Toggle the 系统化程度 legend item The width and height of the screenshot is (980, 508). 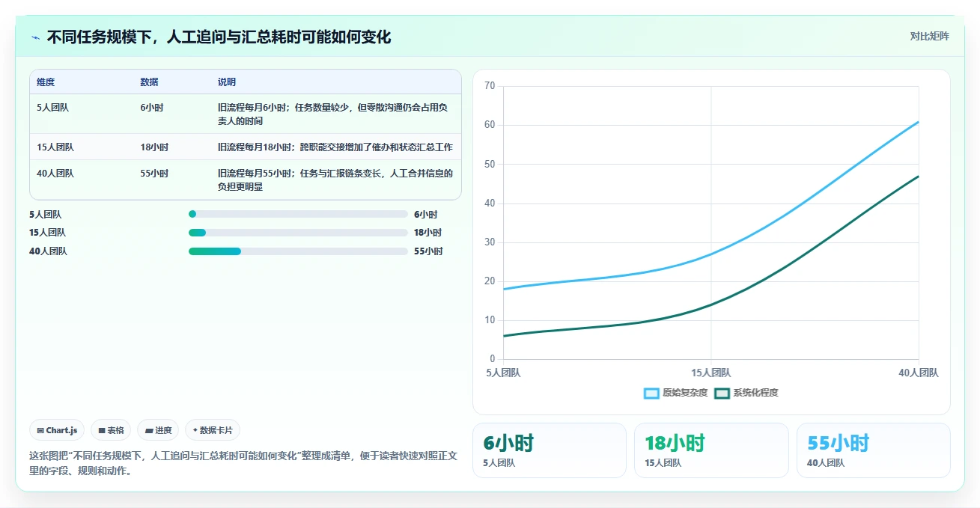point(746,393)
